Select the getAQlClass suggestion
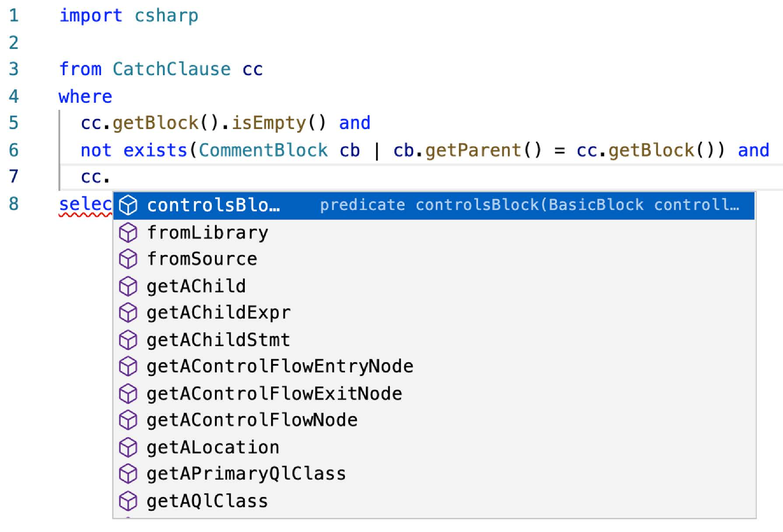783x532 pixels. (x=434, y=501)
